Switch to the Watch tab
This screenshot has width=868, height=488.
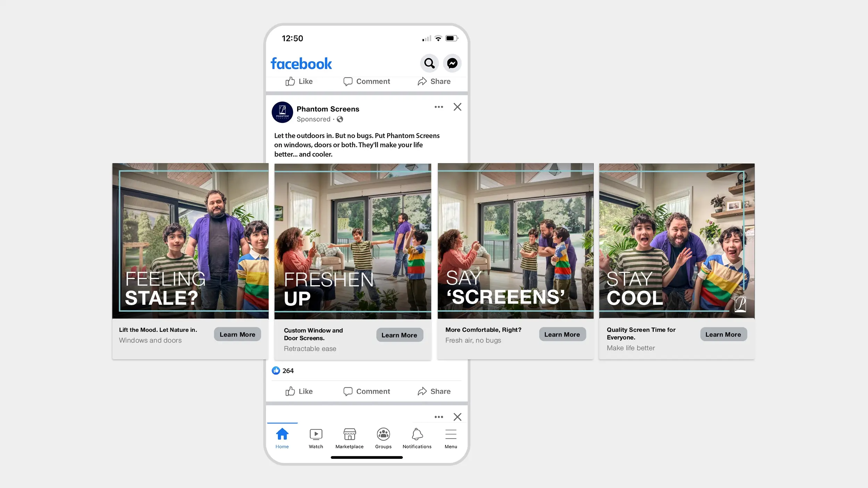pyautogui.click(x=316, y=438)
